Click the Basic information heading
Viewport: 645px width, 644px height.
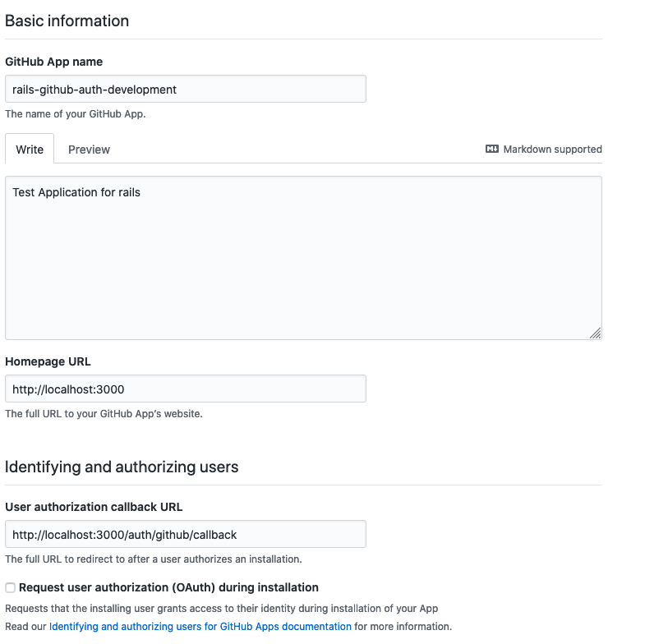coord(67,21)
